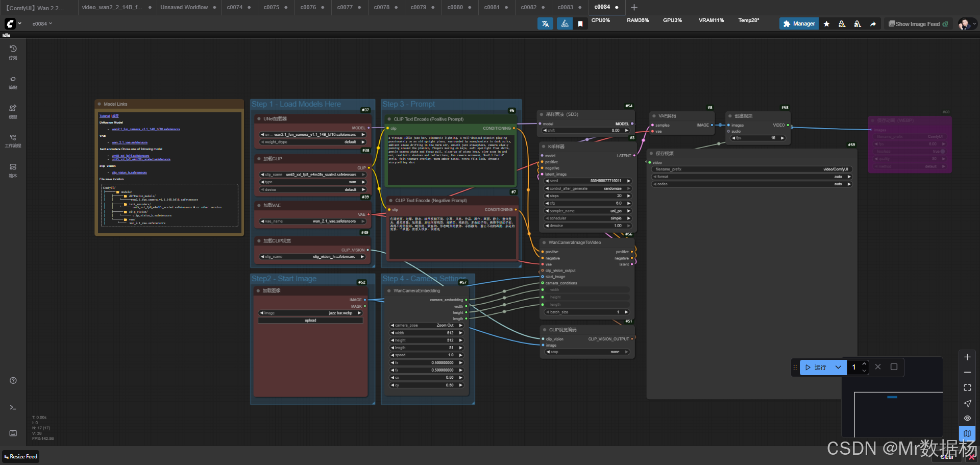This screenshot has height=465, width=980.
Task: Toggle collapse dot of Positive Prompt node
Action: point(389,119)
